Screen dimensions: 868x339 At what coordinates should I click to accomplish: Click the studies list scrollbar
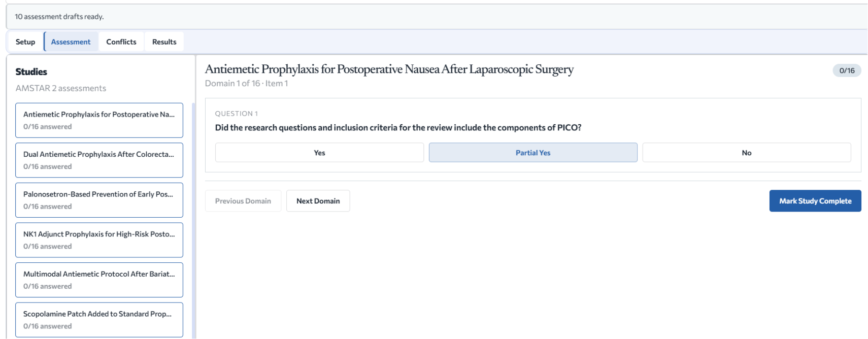coord(194,221)
